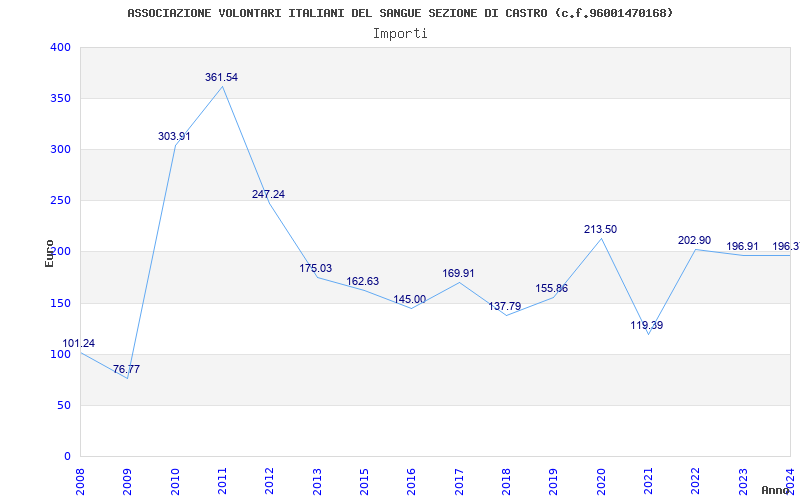Click the Anno x-axis title

pos(775,490)
